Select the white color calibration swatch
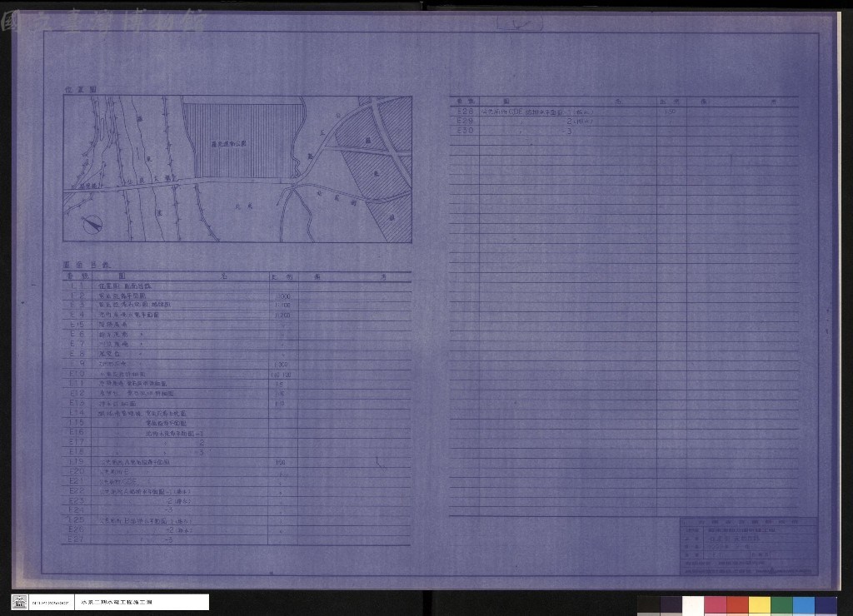The height and width of the screenshot is (616, 853). (692, 606)
